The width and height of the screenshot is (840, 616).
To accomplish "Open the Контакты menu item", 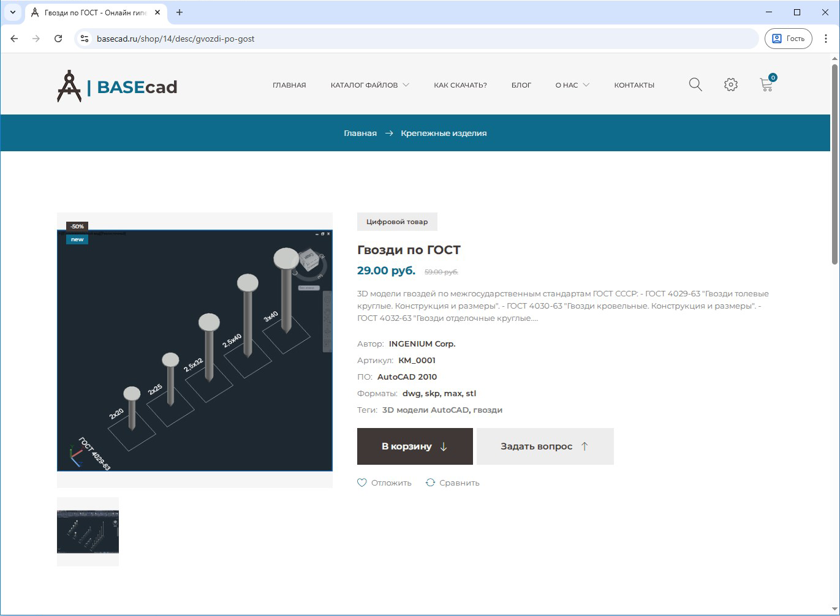I will [634, 85].
